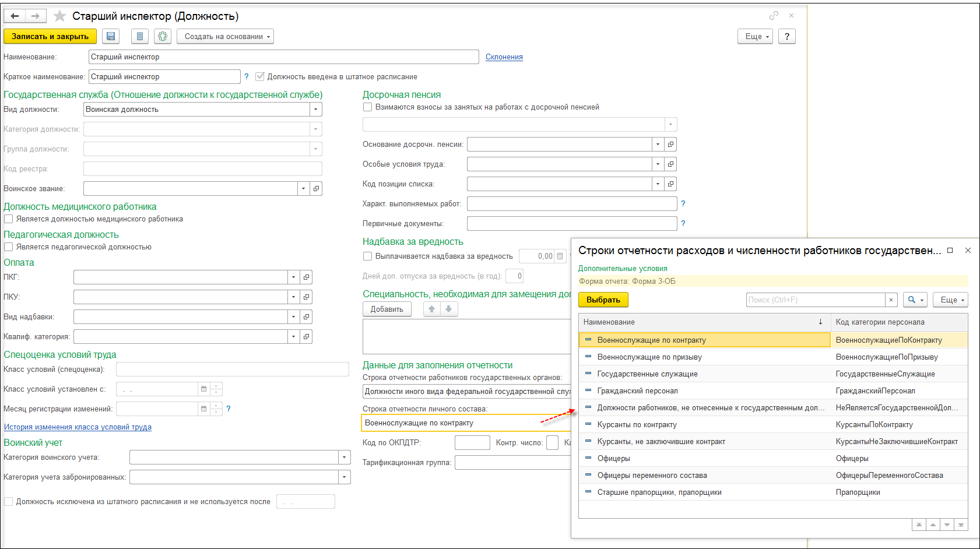Image resolution: width=980 pixels, height=549 pixels.
Task: Click the magnifier search button in the popup
Action: (915, 300)
